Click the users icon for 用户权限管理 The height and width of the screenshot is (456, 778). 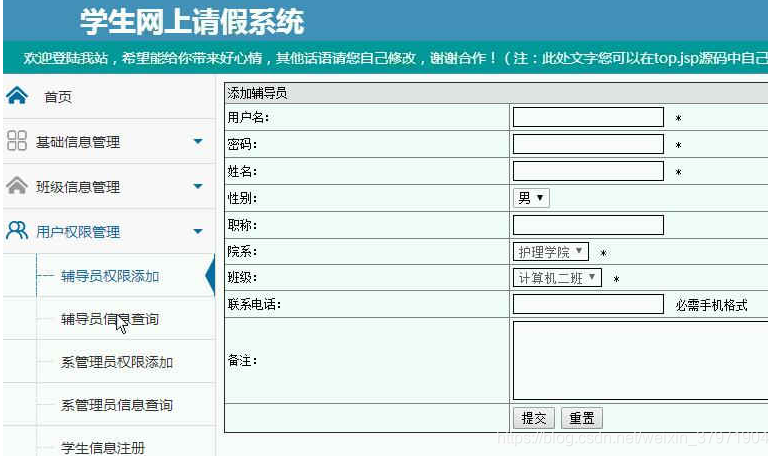click(17, 231)
